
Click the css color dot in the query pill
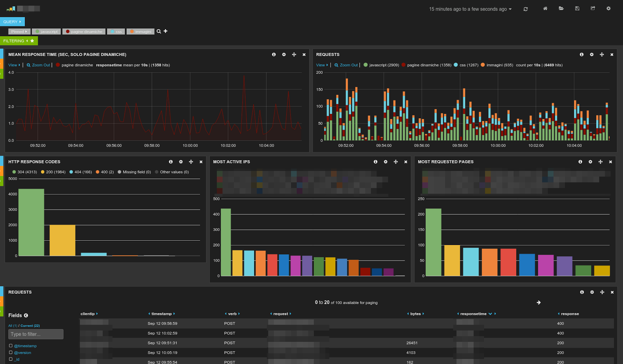coord(112,31)
